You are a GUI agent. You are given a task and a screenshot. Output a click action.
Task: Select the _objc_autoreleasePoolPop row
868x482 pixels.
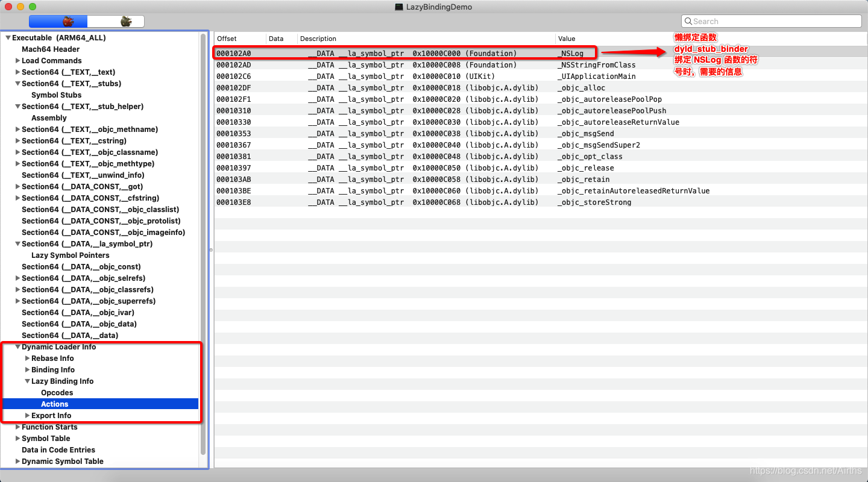[541, 99]
